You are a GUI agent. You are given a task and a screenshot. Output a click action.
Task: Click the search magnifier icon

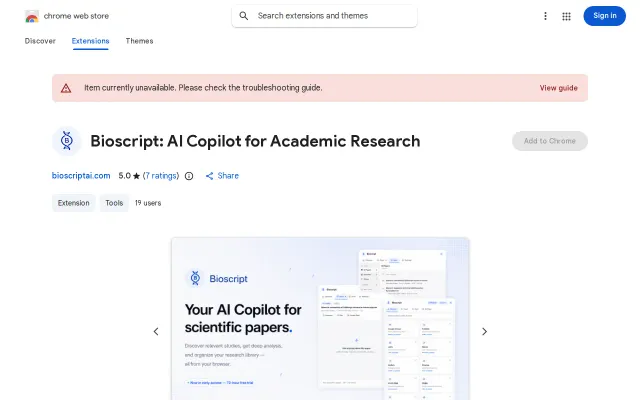pyautogui.click(x=244, y=16)
